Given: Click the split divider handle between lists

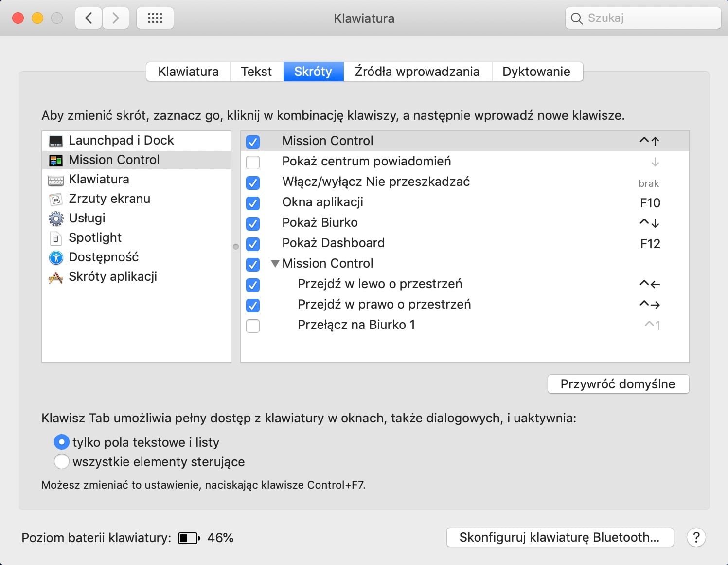Looking at the screenshot, I should [x=236, y=247].
